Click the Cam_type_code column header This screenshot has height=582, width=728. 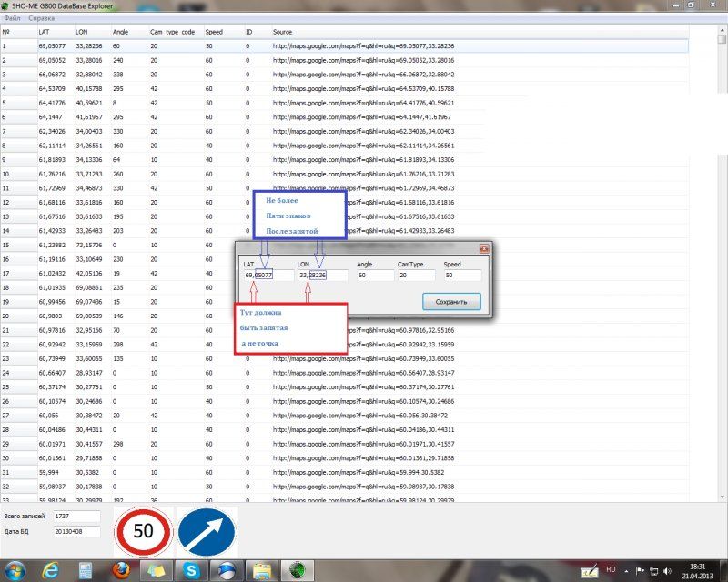point(172,32)
